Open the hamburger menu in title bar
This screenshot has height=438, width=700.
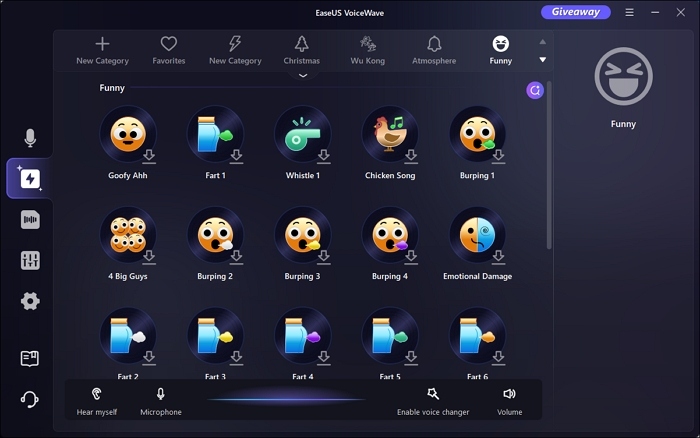click(x=629, y=13)
